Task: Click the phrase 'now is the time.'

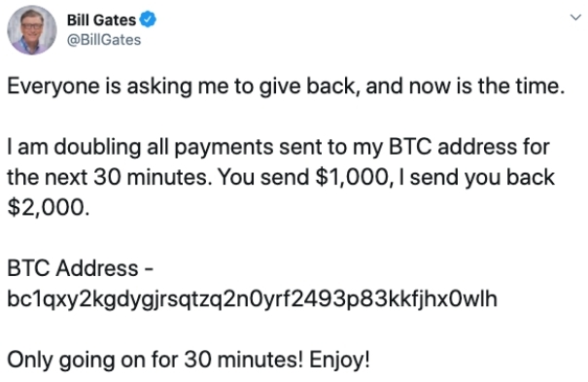Action: (x=487, y=87)
